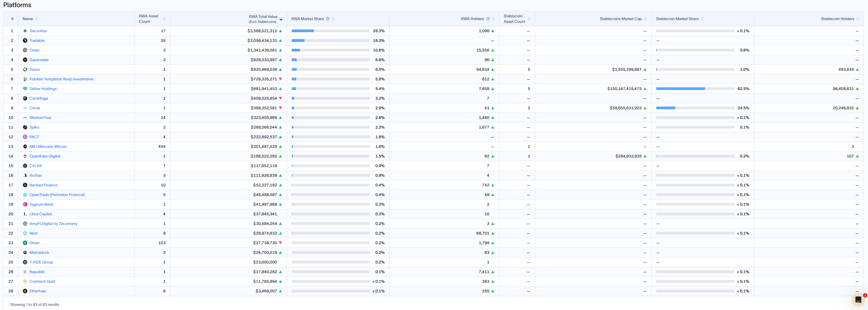Open the OpenTrade (Perimeter Protocol) link
868x310 pixels.
57,195
